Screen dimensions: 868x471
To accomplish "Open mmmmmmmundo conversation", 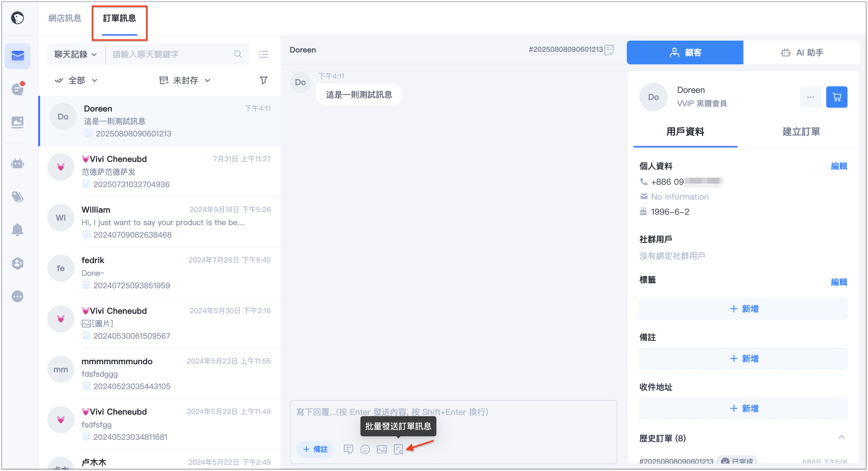I will pos(160,374).
